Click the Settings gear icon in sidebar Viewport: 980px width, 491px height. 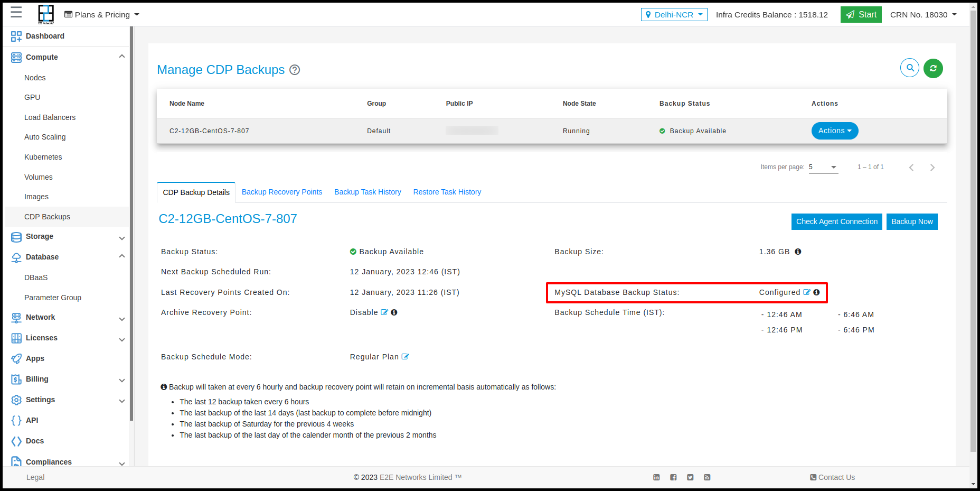point(16,400)
